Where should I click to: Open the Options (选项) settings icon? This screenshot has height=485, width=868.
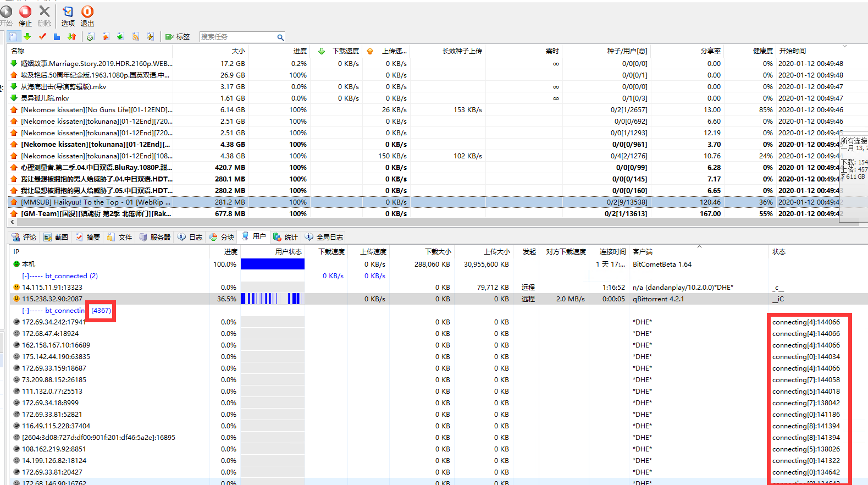pyautogui.click(x=68, y=12)
